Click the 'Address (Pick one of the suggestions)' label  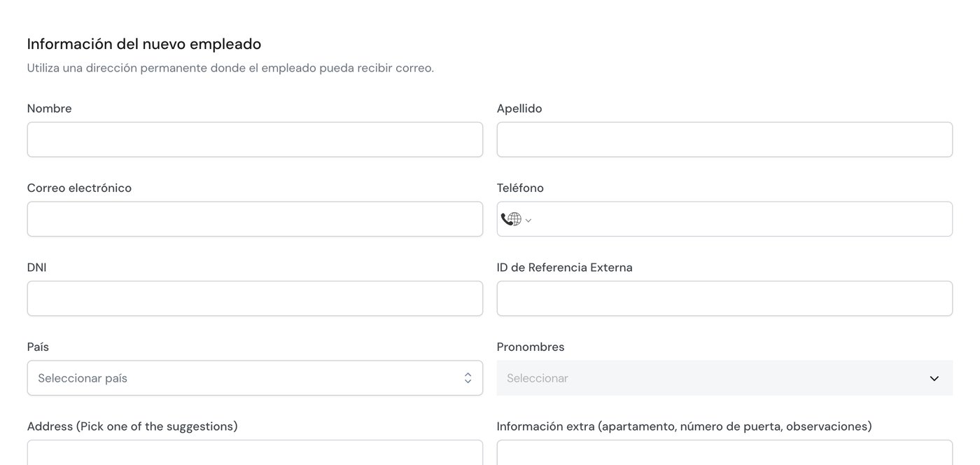tap(132, 426)
